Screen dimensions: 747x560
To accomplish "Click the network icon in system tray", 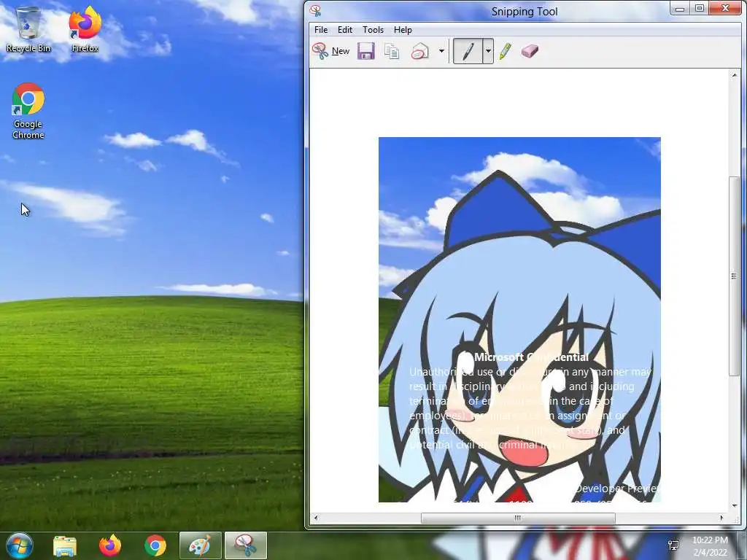I will pyautogui.click(x=673, y=545).
